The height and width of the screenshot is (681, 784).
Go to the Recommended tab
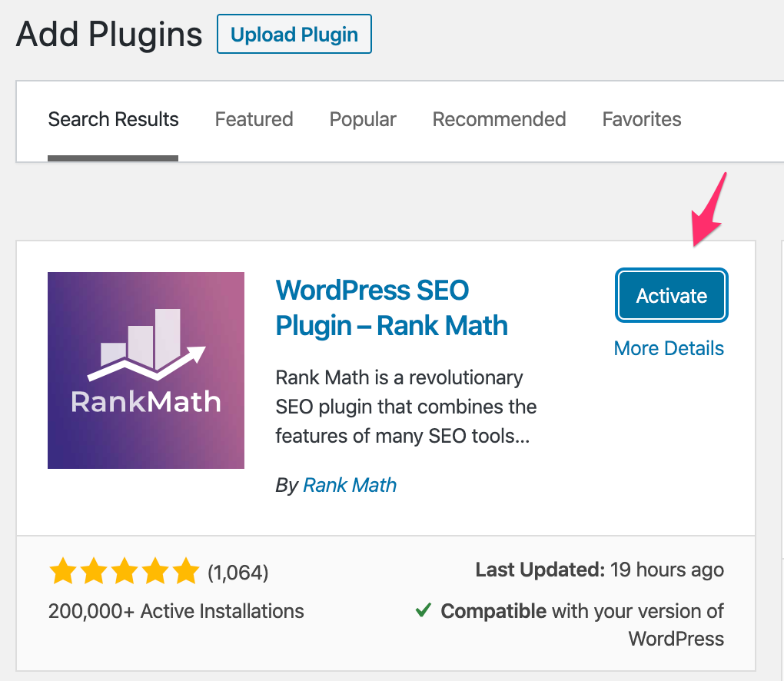point(499,119)
